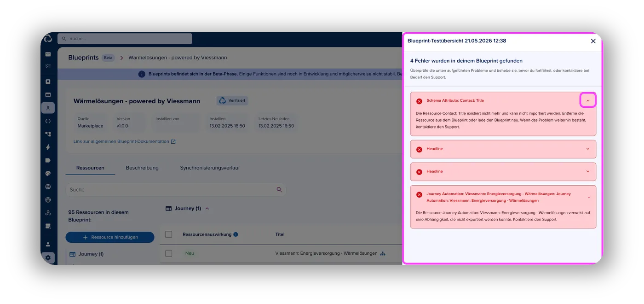644x304 pixels.
Task: Click the Verifiziert badge
Action: pos(232,100)
